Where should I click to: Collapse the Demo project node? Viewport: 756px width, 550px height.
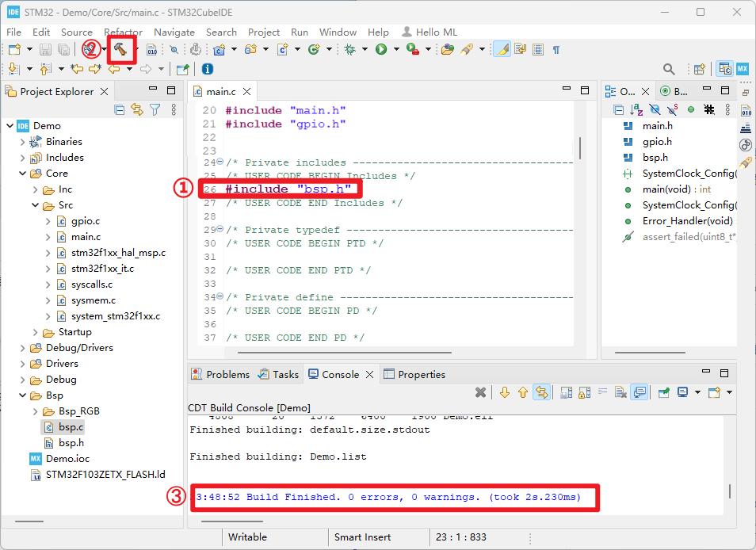click(x=10, y=126)
